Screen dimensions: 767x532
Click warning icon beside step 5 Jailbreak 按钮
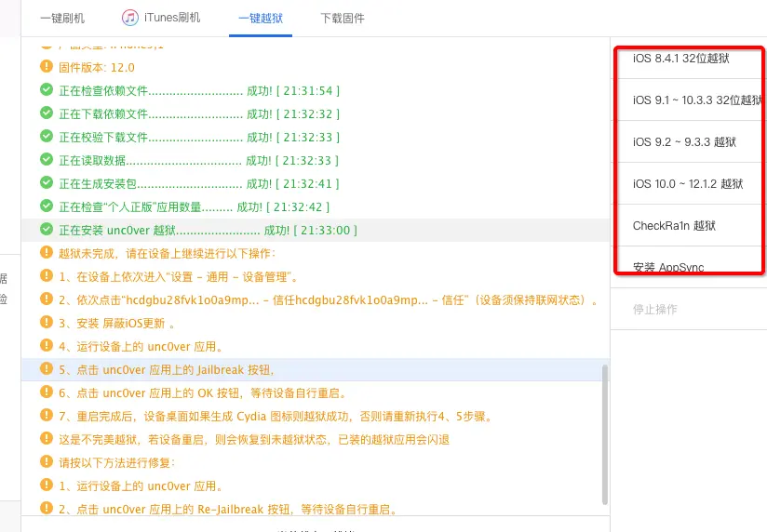(47, 368)
